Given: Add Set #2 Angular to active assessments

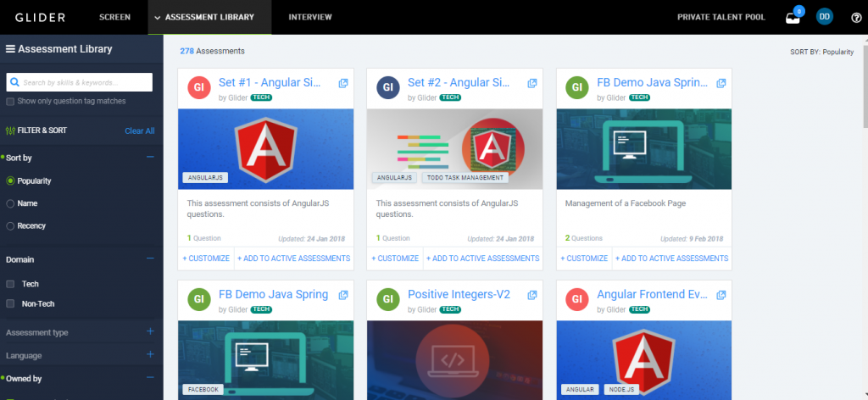Looking at the screenshot, I should (x=482, y=258).
